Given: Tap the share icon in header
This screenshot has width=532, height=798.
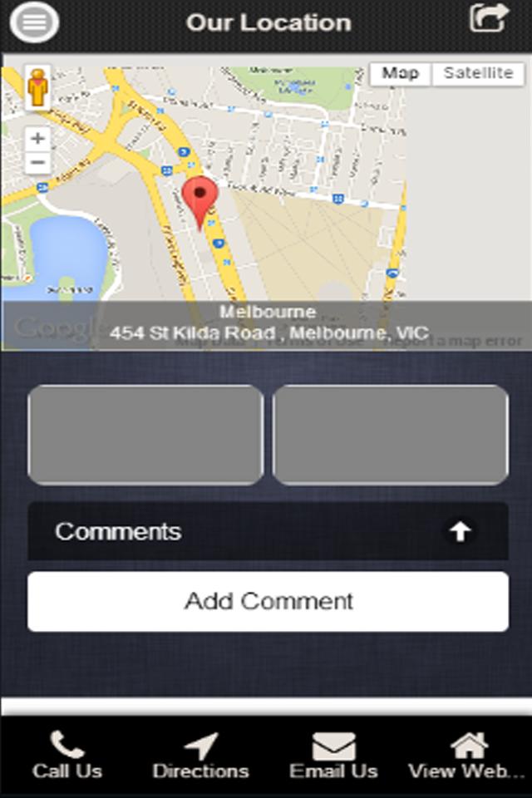Looking at the screenshot, I should (489, 17).
